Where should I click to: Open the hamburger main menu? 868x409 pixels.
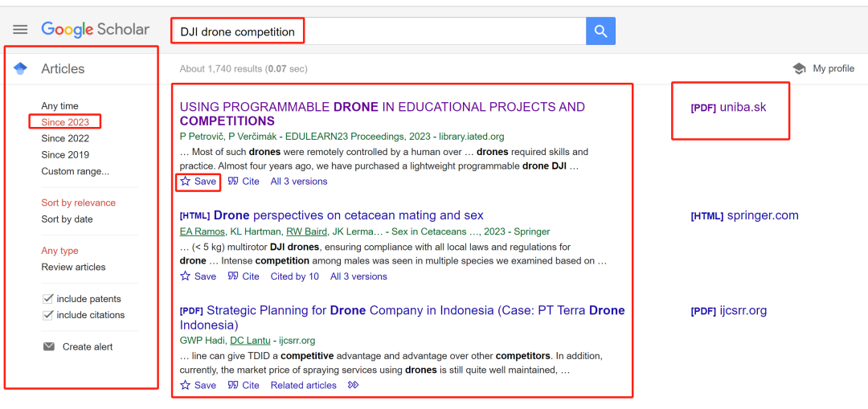coord(20,30)
